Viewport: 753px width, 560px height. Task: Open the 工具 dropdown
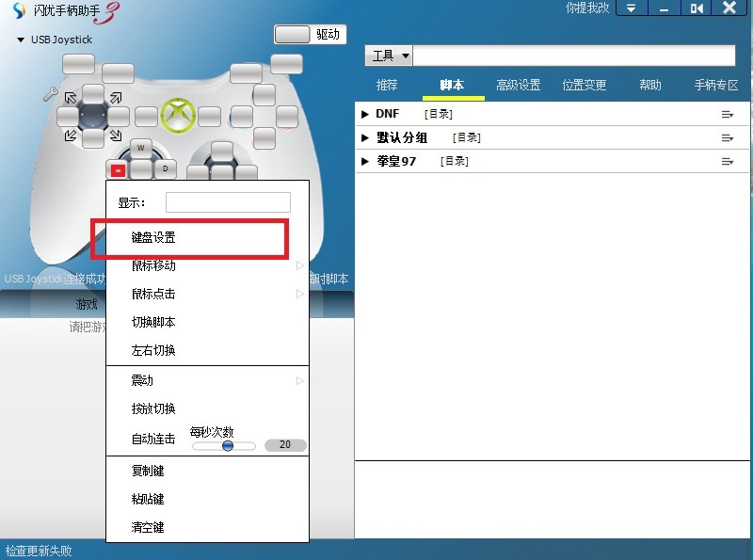pos(389,56)
